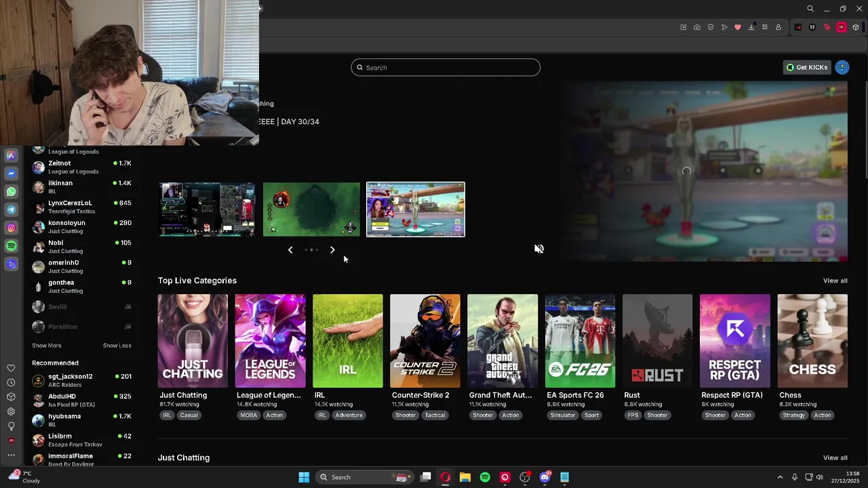View all Top Live Categories

[x=835, y=281]
